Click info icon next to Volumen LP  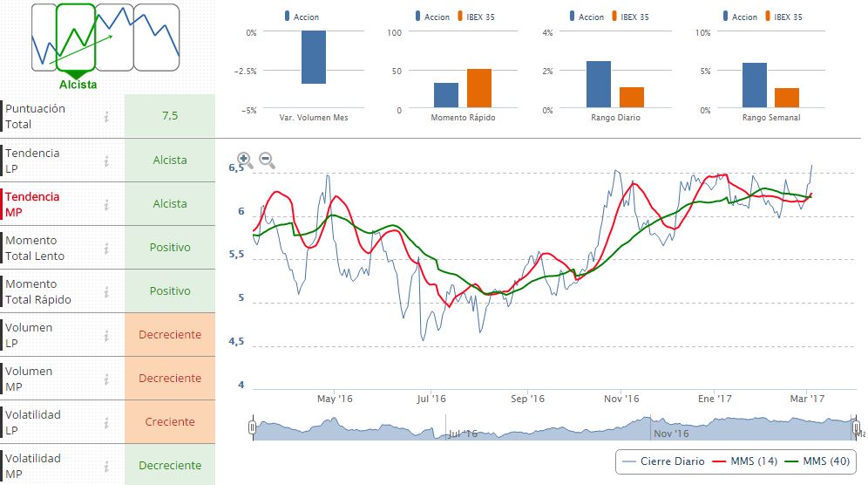106,335
